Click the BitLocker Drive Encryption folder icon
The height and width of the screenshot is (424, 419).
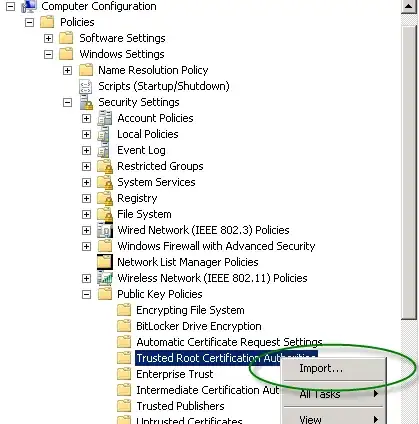pos(124,326)
